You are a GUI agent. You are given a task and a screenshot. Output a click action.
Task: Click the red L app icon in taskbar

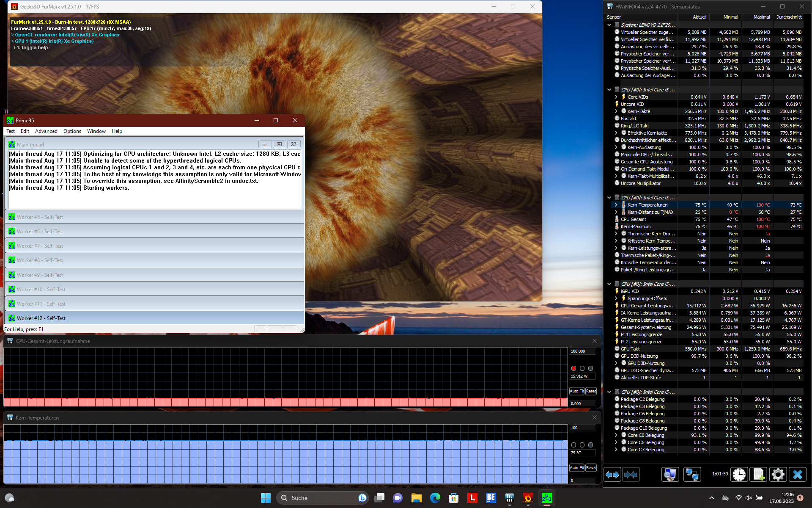click(472, 498)
